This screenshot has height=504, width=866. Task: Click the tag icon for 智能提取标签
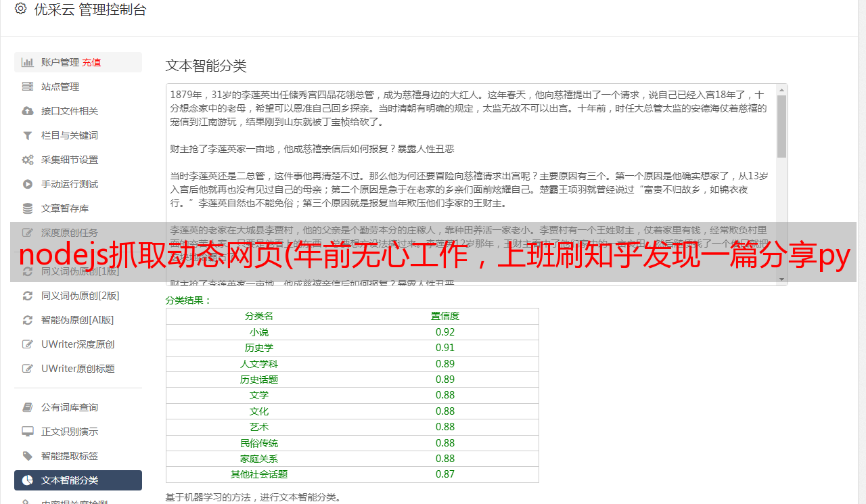(x=28, y=456)
